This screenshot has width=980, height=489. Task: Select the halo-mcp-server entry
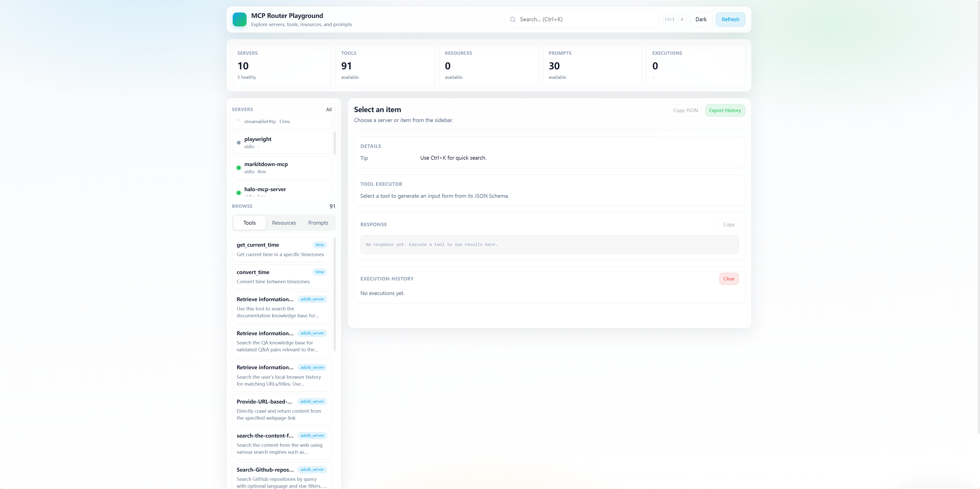coord(282,189)
